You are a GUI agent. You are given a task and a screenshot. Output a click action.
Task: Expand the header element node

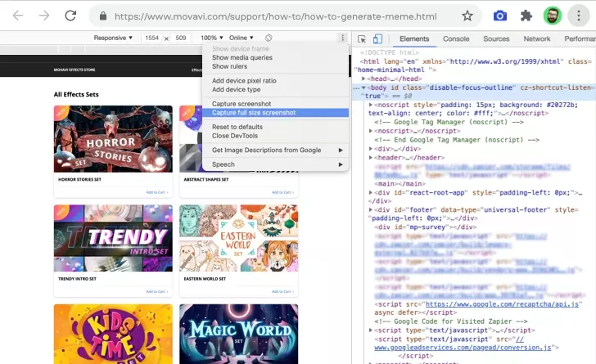[x=371, y=158]
